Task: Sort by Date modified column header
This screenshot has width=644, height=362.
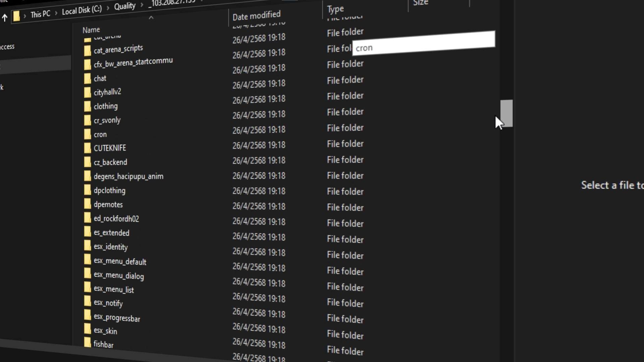Action: (256, 16)
